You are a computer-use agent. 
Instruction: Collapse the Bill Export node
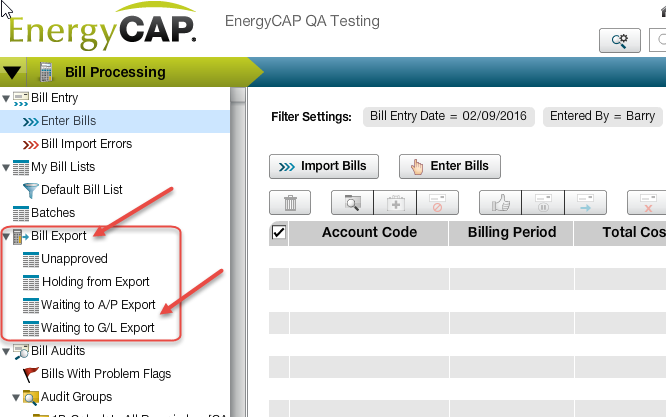pos(6,236)
